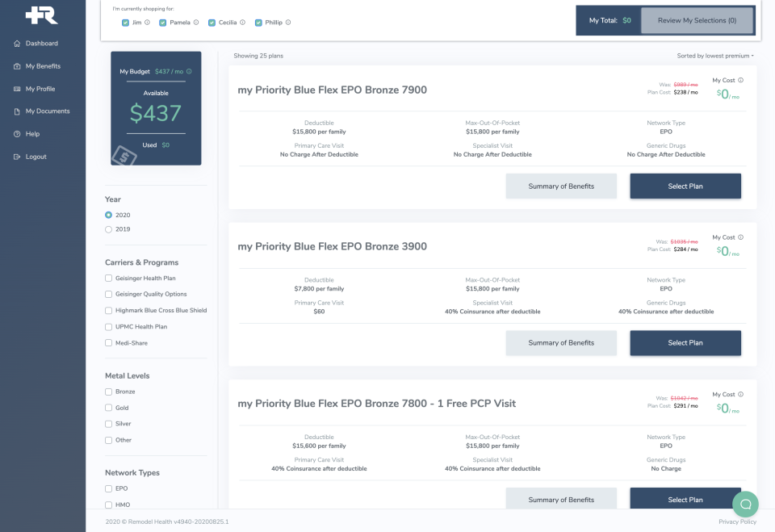775x532 pixels.
Task: Select the 2020 year radio button
Action: point(109,215)
